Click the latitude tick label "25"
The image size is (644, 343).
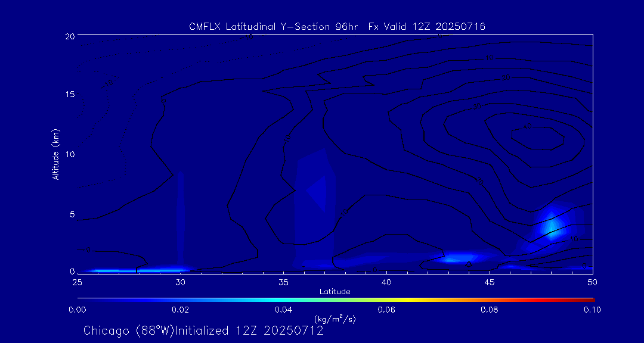tap(77, 282)
